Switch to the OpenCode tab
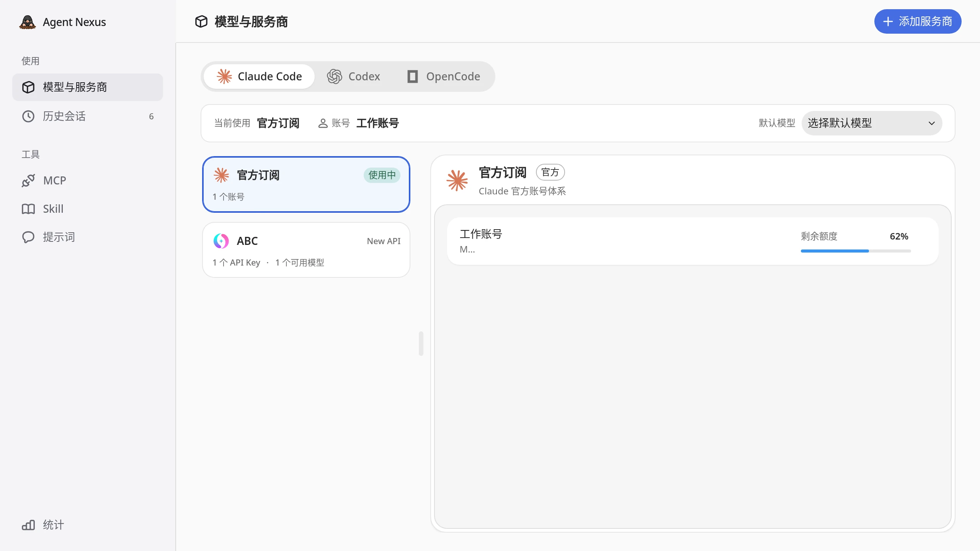The image size is (980, 551). (444, 77)
